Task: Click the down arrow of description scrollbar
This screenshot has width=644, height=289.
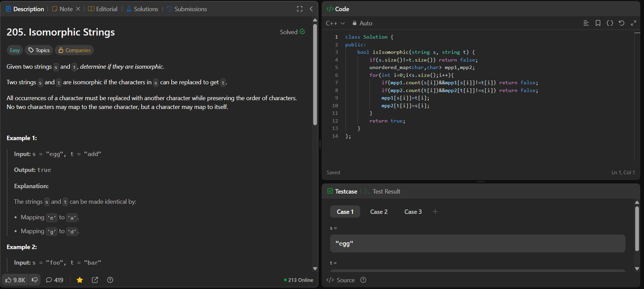Action: tap(316, 269)
